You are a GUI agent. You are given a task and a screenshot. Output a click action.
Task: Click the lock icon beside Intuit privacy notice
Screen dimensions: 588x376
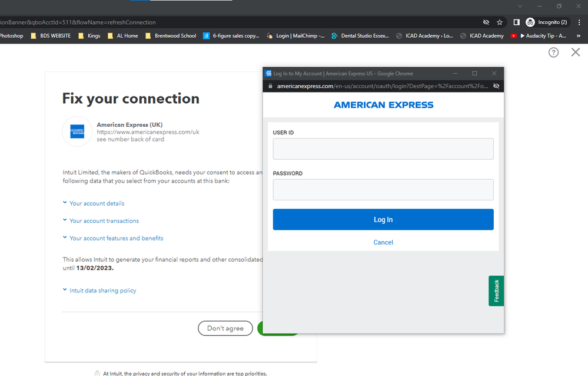click(x=97, y=373)
